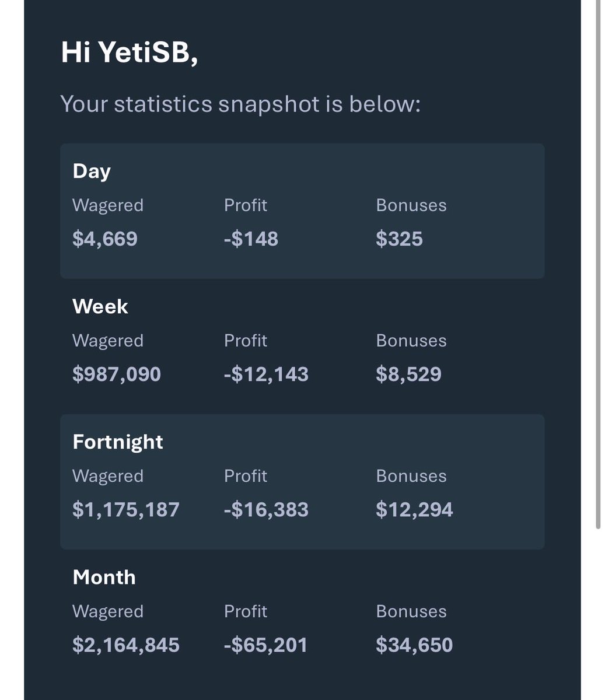Click the Week profit value -$12,143
Screen dimensions: 605x700
coord(266,374)
